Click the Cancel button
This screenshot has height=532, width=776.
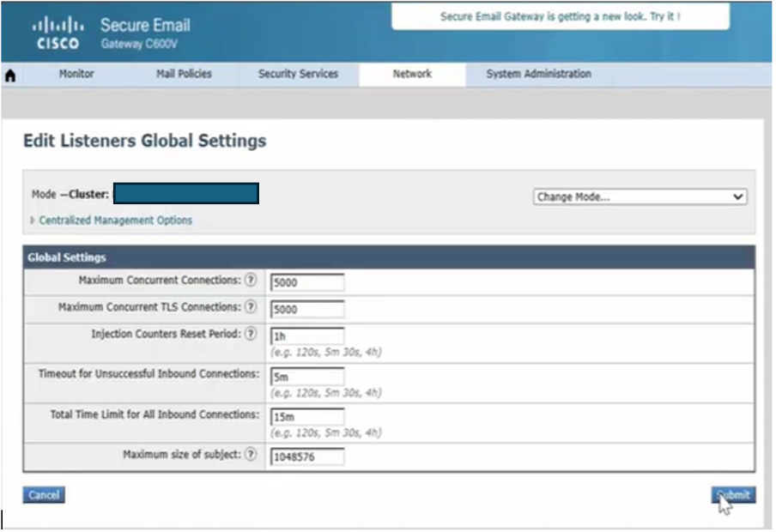point(44,495)
